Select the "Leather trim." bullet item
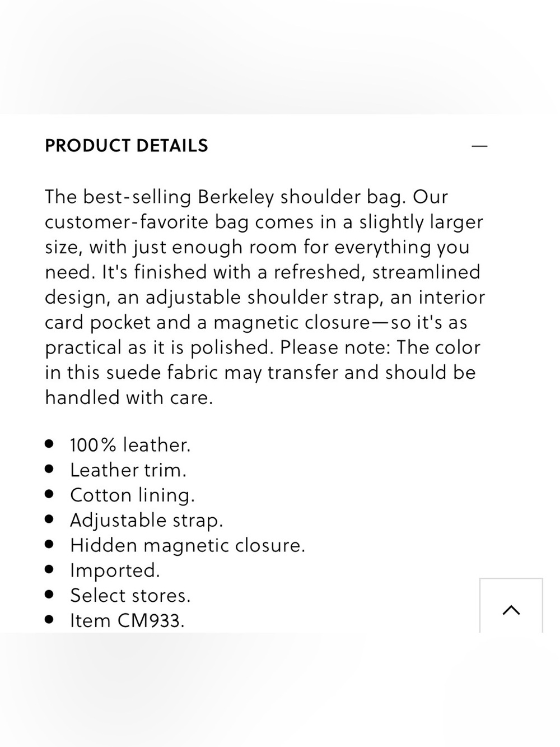This screenshot has width=560, height=747. 128,470
